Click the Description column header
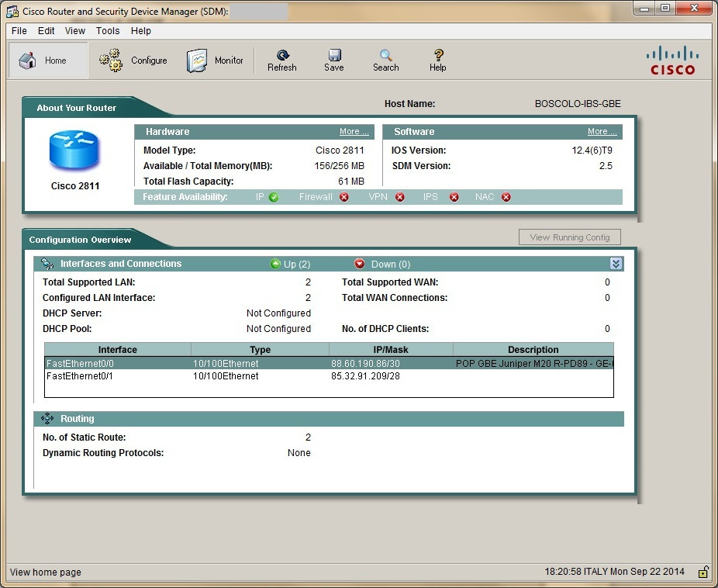The image size is (718, 588). point(533,350)
